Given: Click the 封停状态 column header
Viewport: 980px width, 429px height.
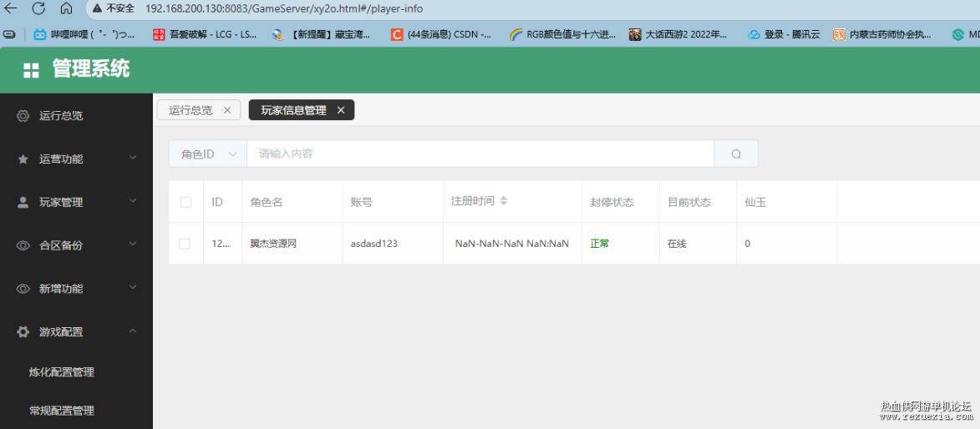Looking at the screenshot, I should pyautogui.click(x=612, y=202).
